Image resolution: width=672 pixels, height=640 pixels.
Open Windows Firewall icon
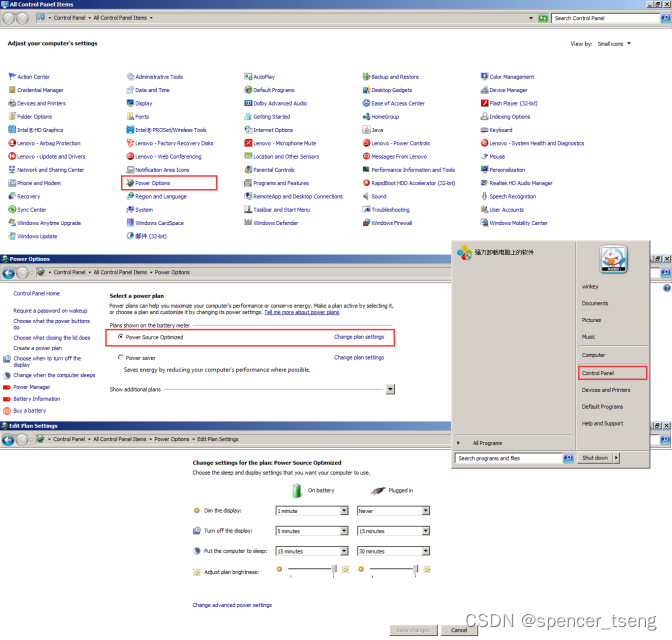pos(366,223)
